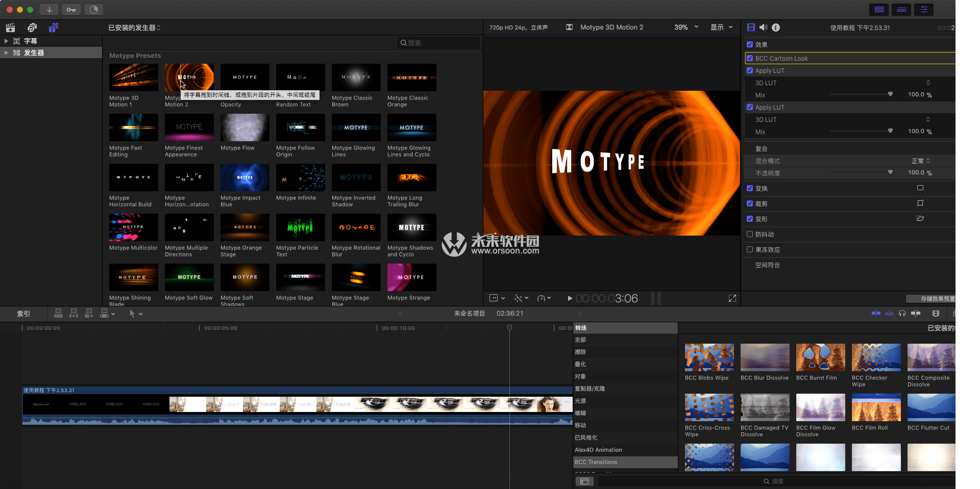This screenshot has width=980, height=489.
Task: Open the second 3D LUT selector dropdown
Action: [928, 119]
